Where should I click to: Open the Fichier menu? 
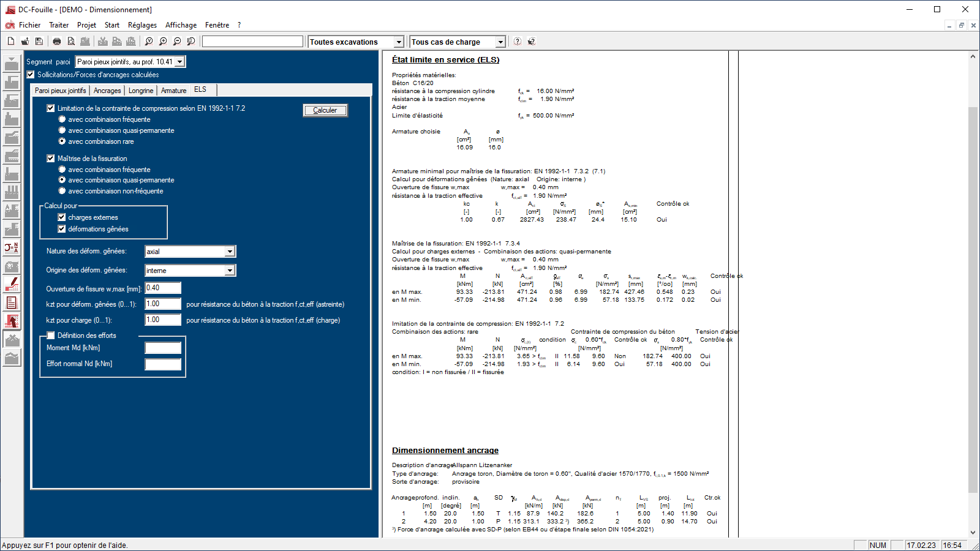pos(29,25)
